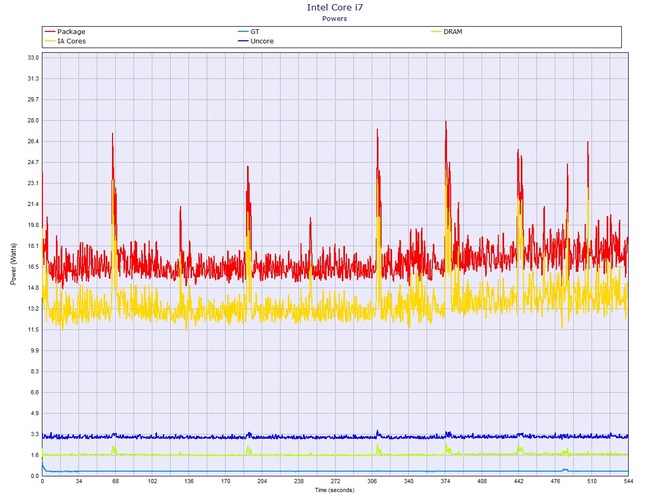Click the GT legend entry
Viewport: 670px width, 502px height.
point(249,32)
